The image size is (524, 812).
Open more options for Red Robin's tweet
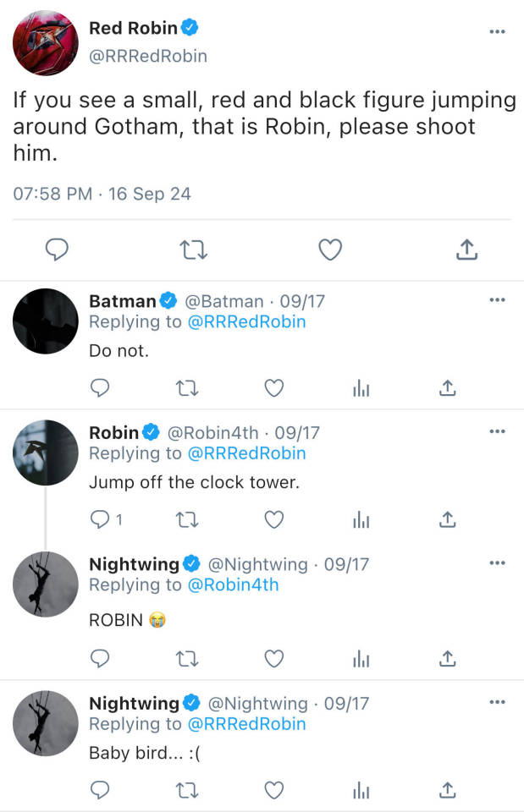pyautogui.click(x=497, y=32)
